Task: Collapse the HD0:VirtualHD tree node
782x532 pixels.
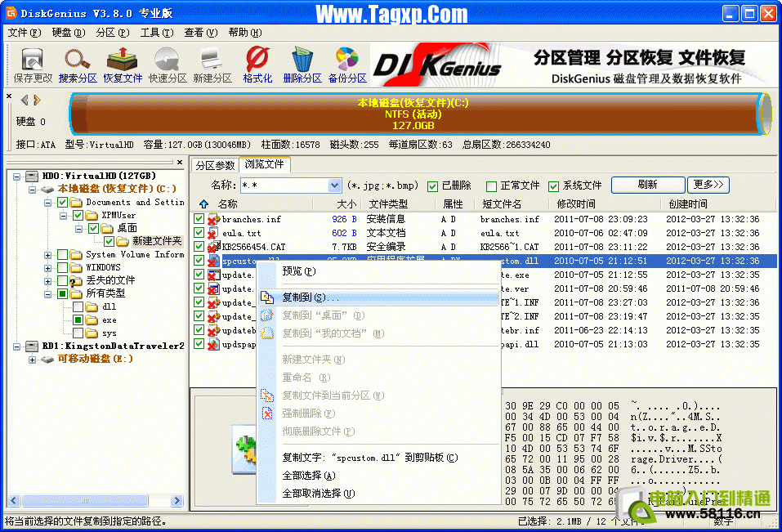Action: pos(17,177)
